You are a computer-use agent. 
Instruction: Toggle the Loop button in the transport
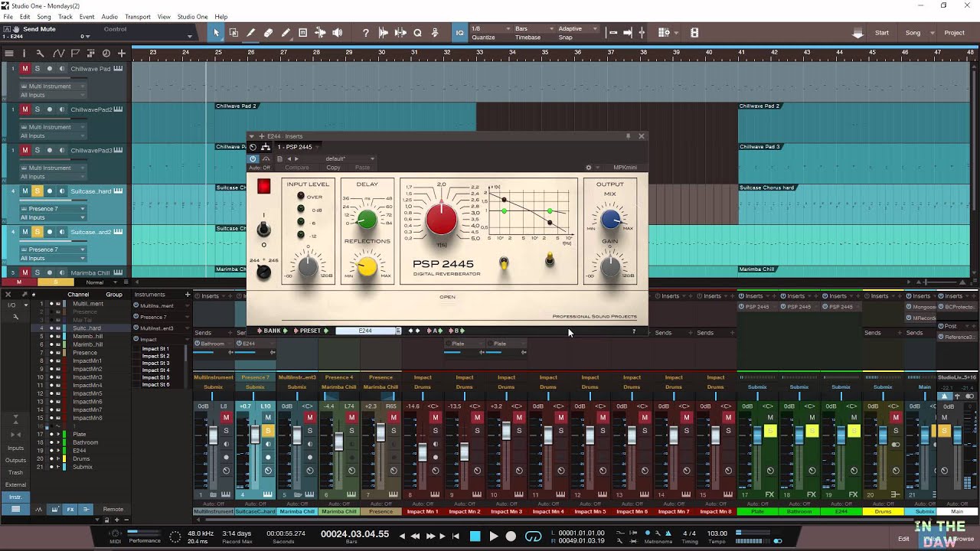[x=534, y=536]
